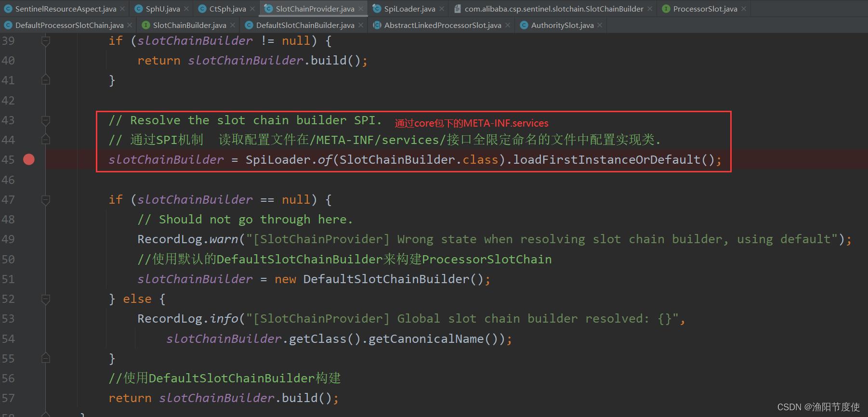Click the "else" keyword on line 52
Screen dimensions: 868x417
(x=137, y=299)
